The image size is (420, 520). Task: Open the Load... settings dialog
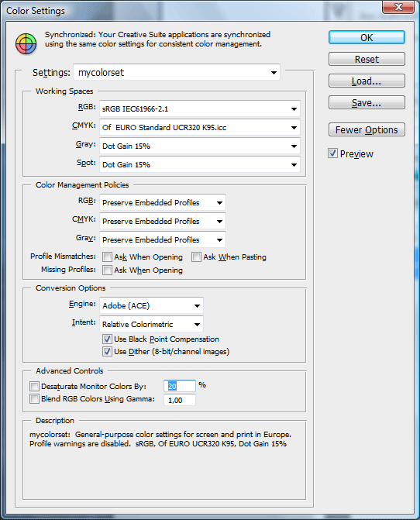click(x=367, y=81)
